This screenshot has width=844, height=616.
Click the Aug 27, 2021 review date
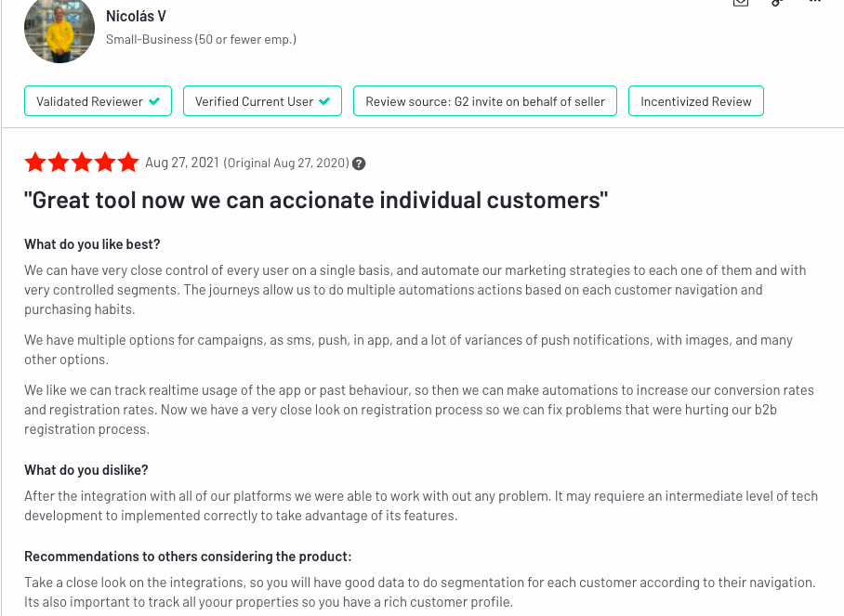click(182, 163)
